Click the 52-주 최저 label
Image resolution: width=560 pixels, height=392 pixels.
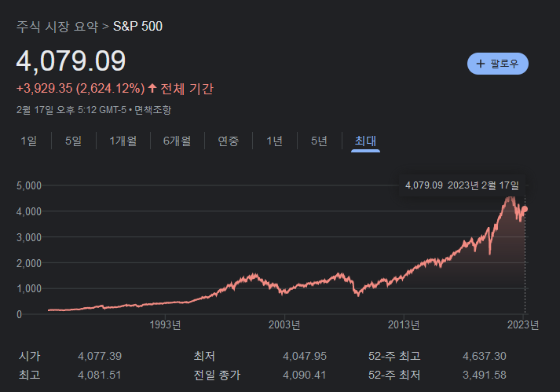(x=394, y=376)
